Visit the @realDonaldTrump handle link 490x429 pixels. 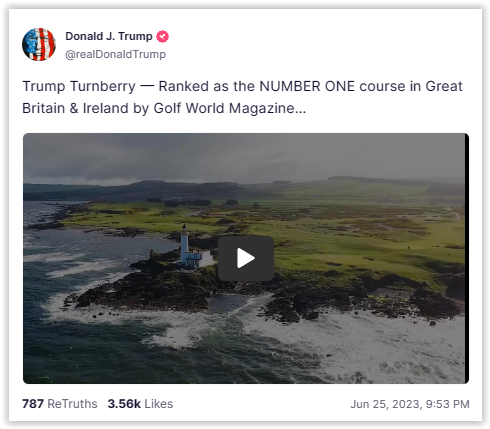click(x=115, y=54)
